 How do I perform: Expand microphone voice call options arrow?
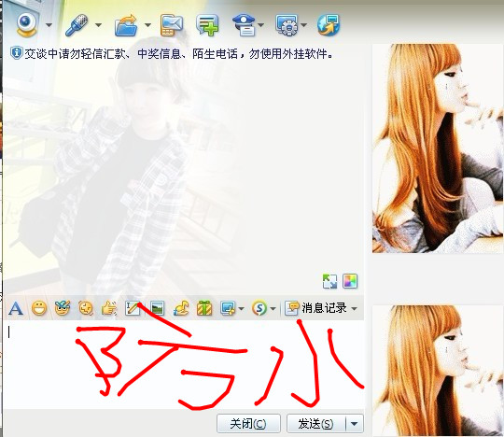(x=98, y=25)
